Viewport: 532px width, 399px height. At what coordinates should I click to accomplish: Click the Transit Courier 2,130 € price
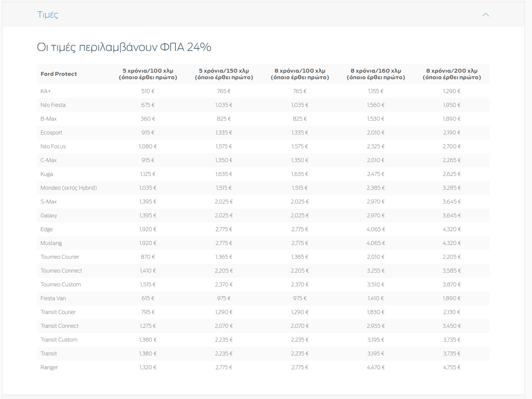click(452, 312)
